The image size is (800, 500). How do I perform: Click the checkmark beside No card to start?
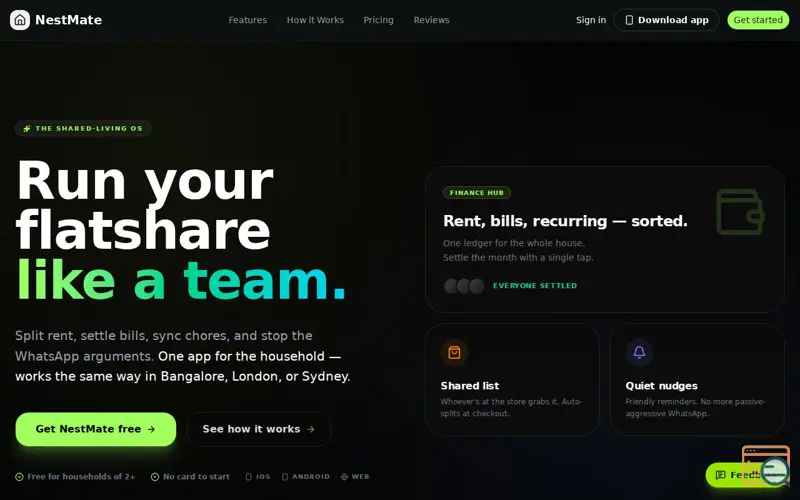pos(155,477)
